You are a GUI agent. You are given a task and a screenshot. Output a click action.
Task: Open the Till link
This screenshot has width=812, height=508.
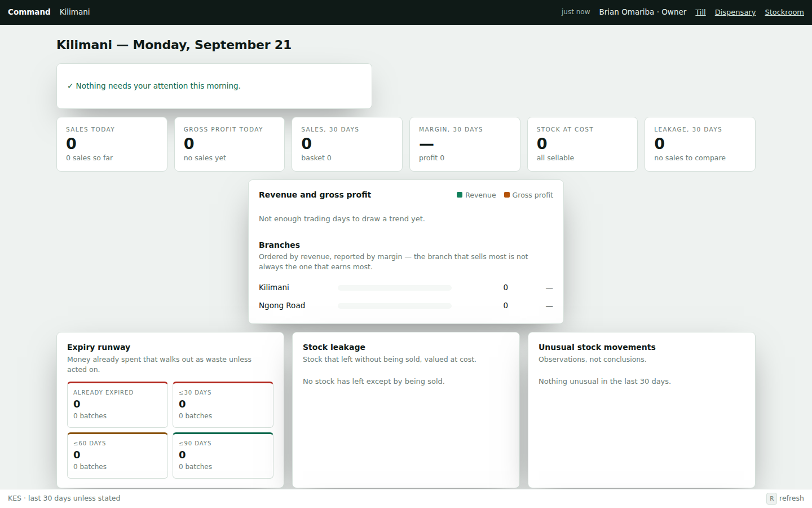click(700, 12)
